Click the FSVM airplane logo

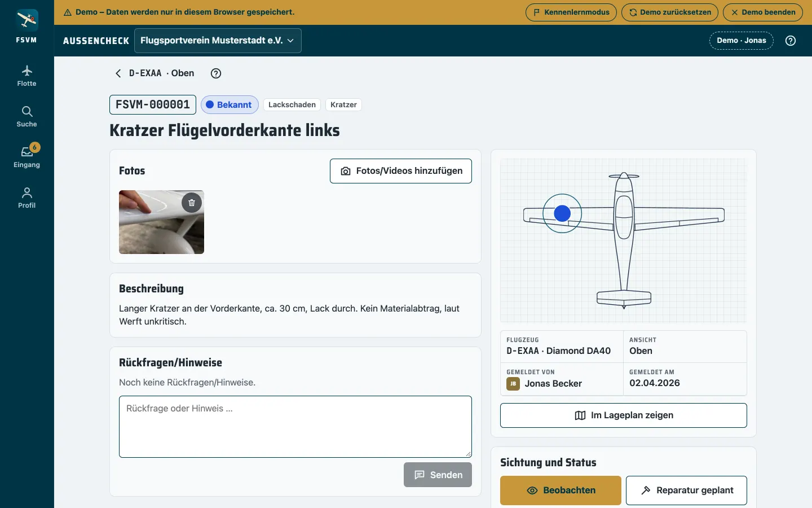(x=27, y=20)
